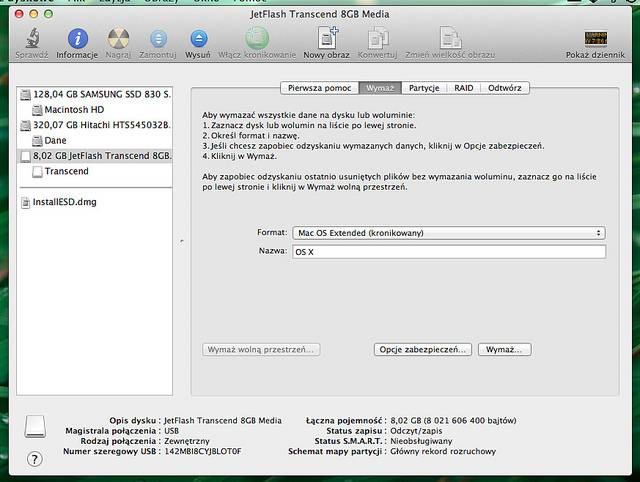Viewport: 640px width, 482px height.
Task: Click the large disk icon in the info footer
Action: [x=35, y=426]
